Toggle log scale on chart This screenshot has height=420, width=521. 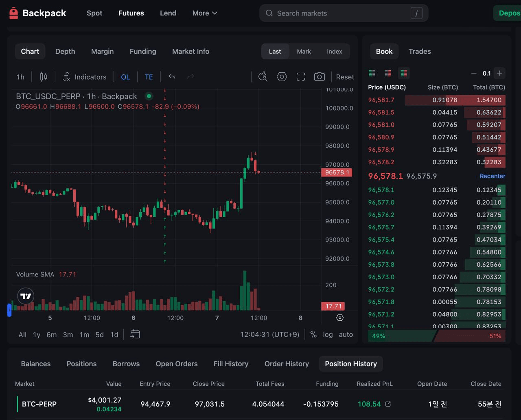(x=328, y=334)
